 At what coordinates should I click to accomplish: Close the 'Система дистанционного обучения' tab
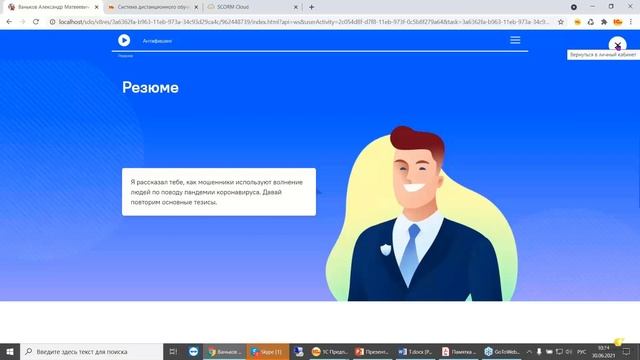(x=196, y=7)
